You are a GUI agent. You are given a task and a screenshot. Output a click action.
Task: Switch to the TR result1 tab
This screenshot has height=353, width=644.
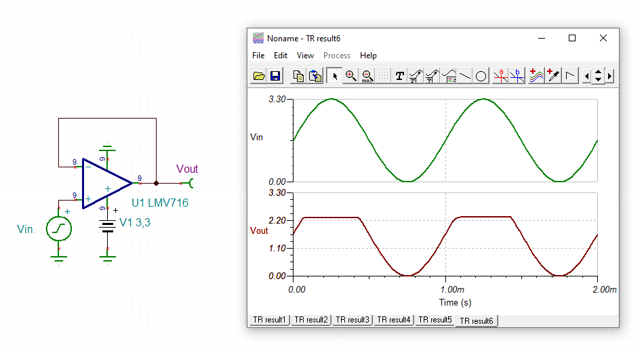[269, 320]
